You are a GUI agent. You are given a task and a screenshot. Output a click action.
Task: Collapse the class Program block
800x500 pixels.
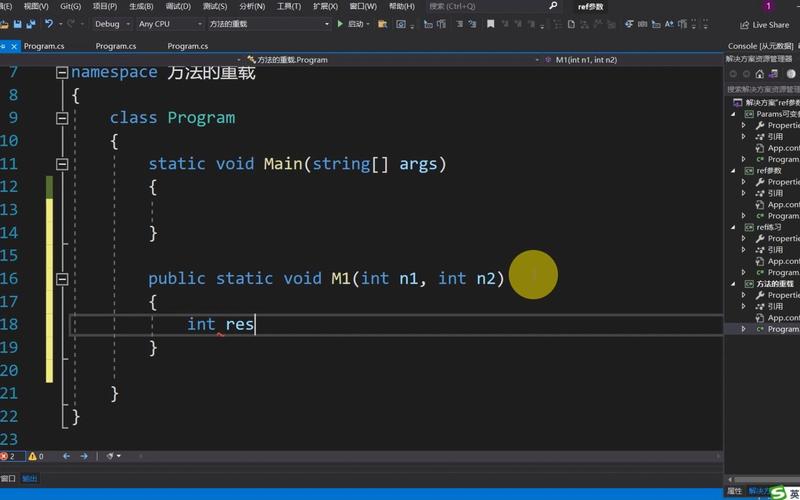click(62, 118)
